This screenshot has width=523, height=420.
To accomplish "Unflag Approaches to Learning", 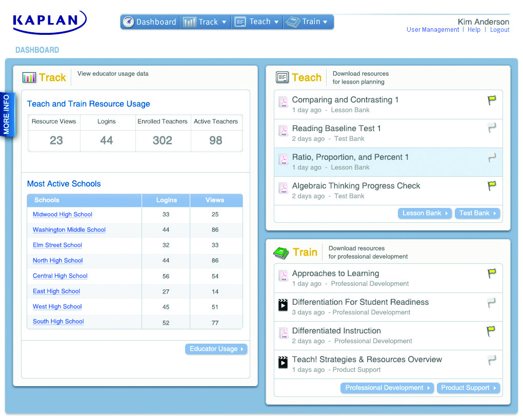I will [x=491, y=274].
